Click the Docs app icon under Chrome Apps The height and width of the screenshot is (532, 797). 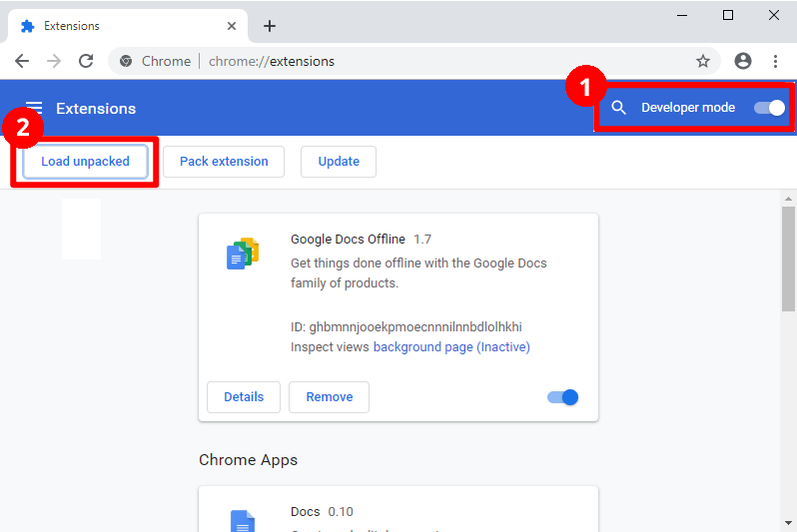click(242, 521)
